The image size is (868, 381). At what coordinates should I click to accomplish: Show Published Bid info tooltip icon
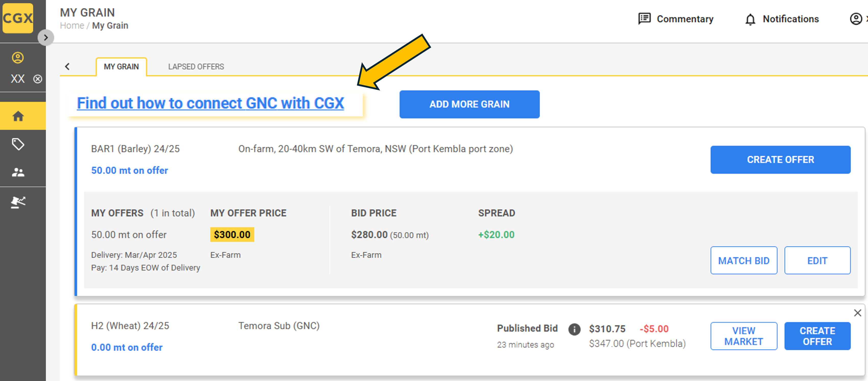574,329
